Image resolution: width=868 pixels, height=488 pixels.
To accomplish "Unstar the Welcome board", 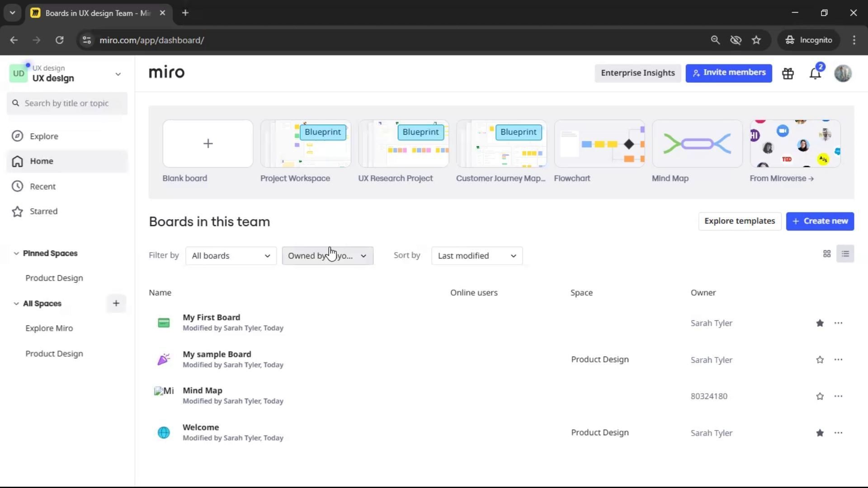I will [820, 433].
